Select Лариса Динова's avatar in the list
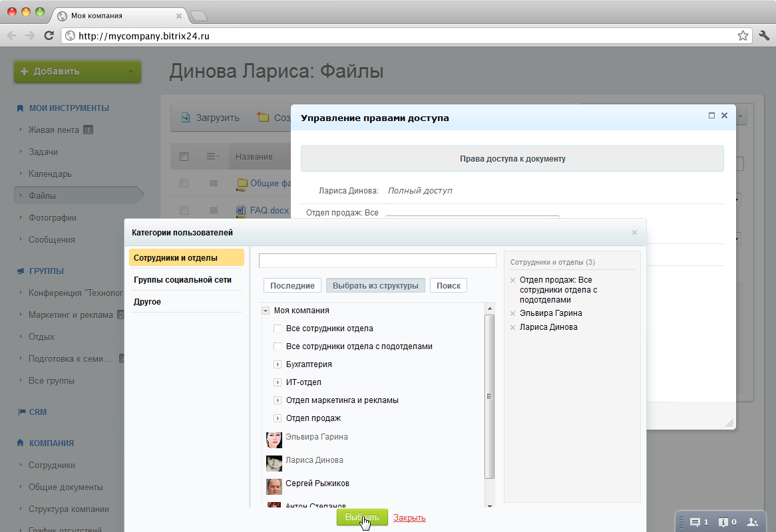The width and height of the screenshot is (776, 532). [274, 464]
